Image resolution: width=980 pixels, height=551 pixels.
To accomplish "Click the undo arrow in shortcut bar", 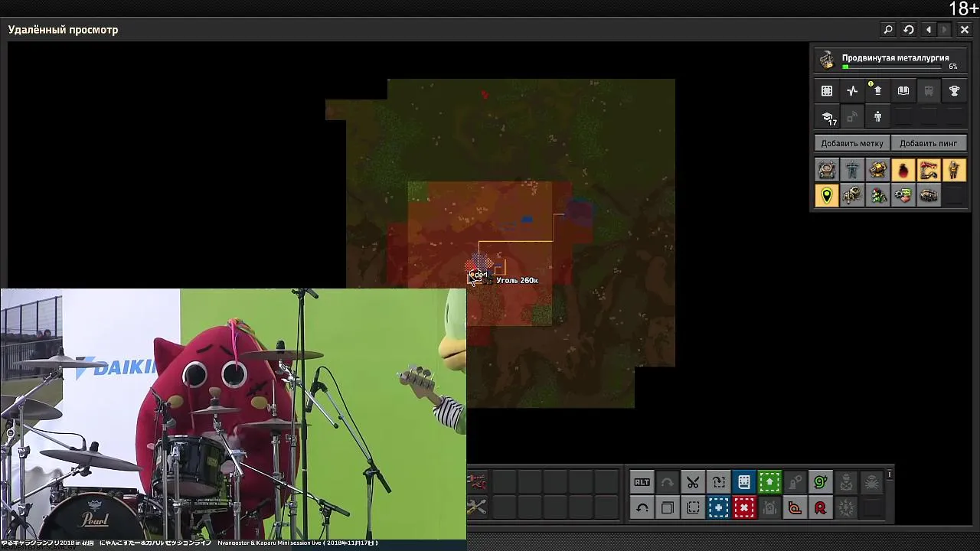I will pos(642,507).
